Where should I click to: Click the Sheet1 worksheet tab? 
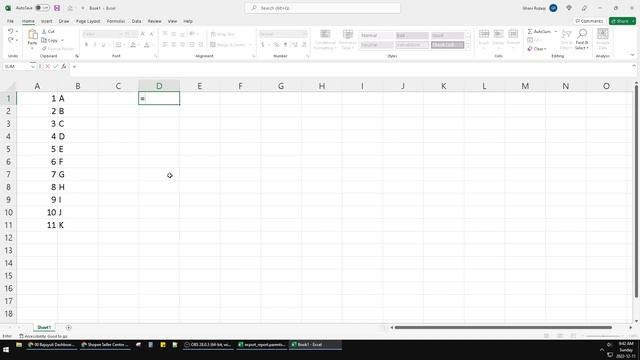pyautogui.click(x=44, y=327)
